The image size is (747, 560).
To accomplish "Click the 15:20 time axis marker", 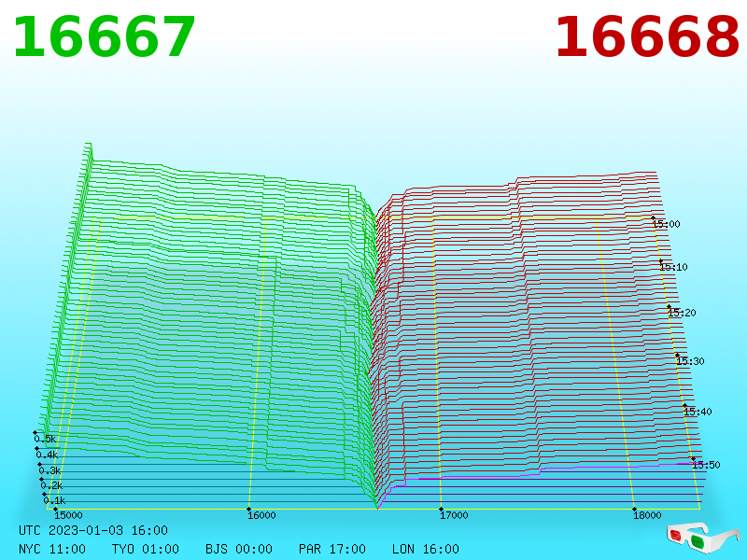I will point(682,313).
